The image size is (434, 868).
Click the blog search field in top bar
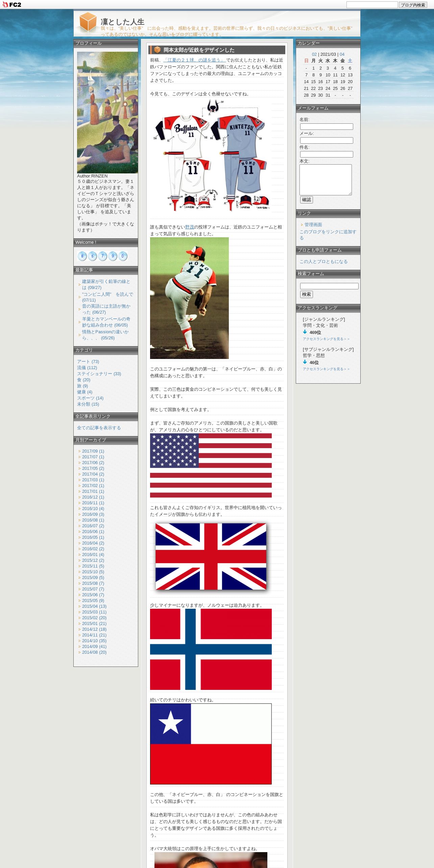click(372, 5)
